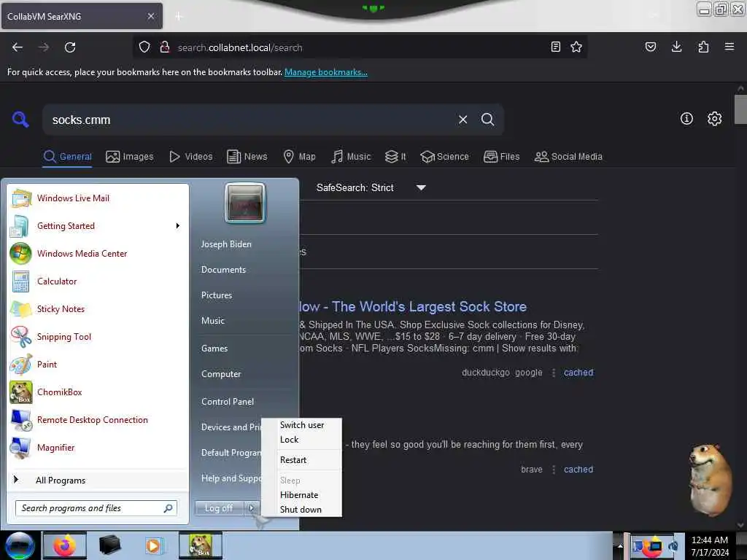Choose Switch user from the power menu
Viewport: 747px width, 560px height.
(x=302, y=425)
